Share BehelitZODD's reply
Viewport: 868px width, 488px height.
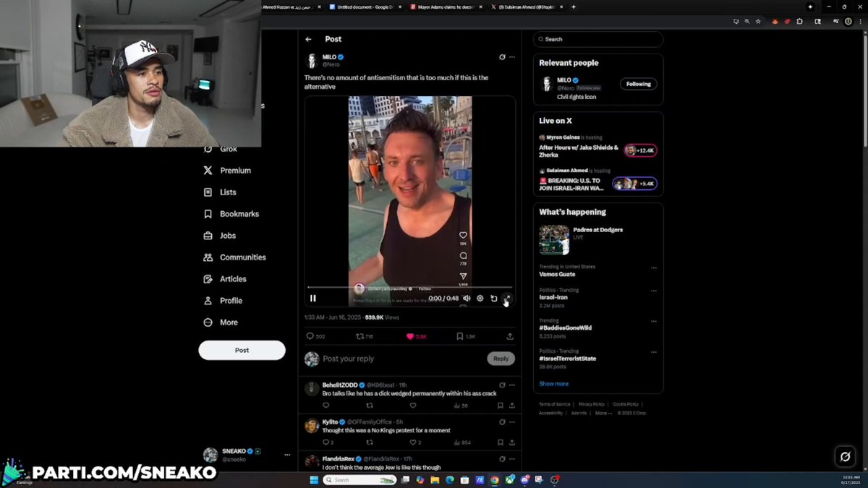pyautogui.click(x=511, y=406)
